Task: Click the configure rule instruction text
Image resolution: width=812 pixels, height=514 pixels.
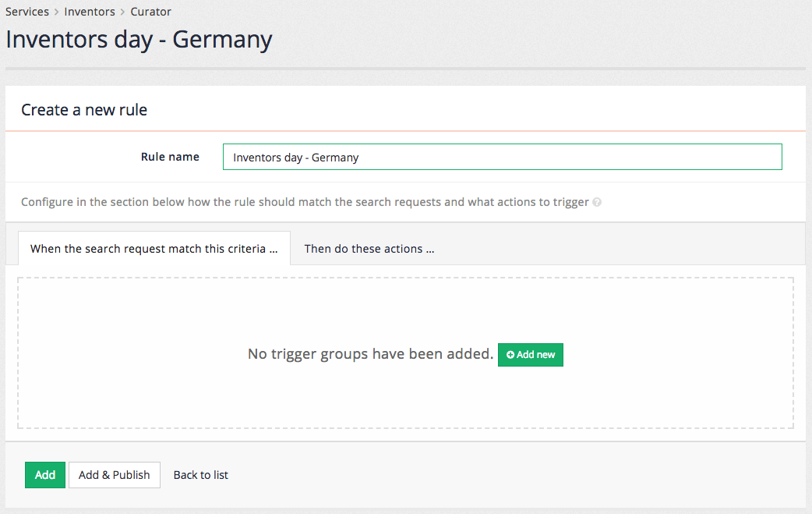Action: click(304, 201)
